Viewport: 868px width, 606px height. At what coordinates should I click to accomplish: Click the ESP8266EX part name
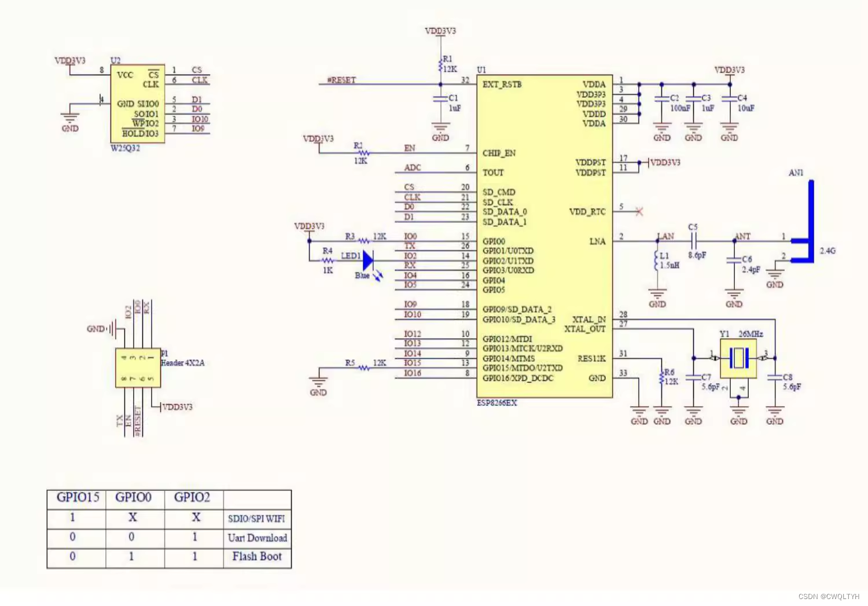pyautogui.click(x=496, y=403)
